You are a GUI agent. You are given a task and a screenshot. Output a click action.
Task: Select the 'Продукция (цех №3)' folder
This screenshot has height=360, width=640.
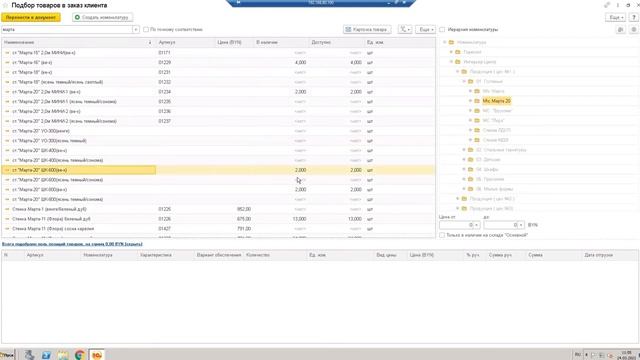click(x=491, y=209)
